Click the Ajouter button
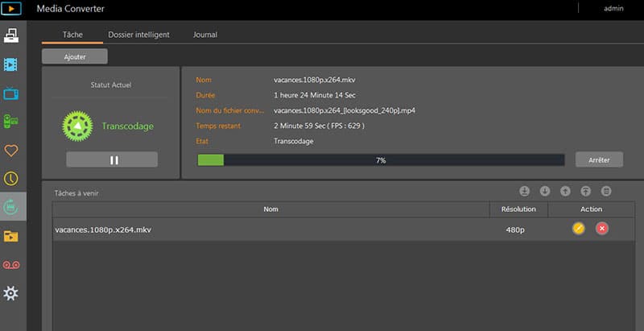Viewport: 644px width, 331px height. 75,56
